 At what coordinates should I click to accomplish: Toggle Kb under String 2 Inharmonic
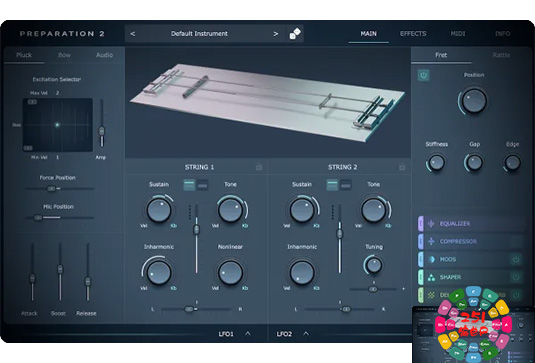tap(316, 288)
